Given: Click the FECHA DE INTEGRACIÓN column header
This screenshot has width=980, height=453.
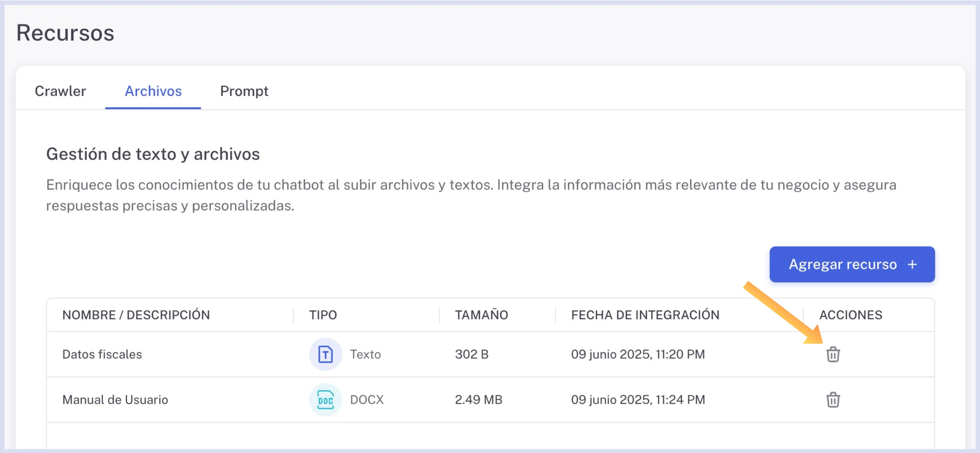Looking at the screenshot, I should pos(645,315).
